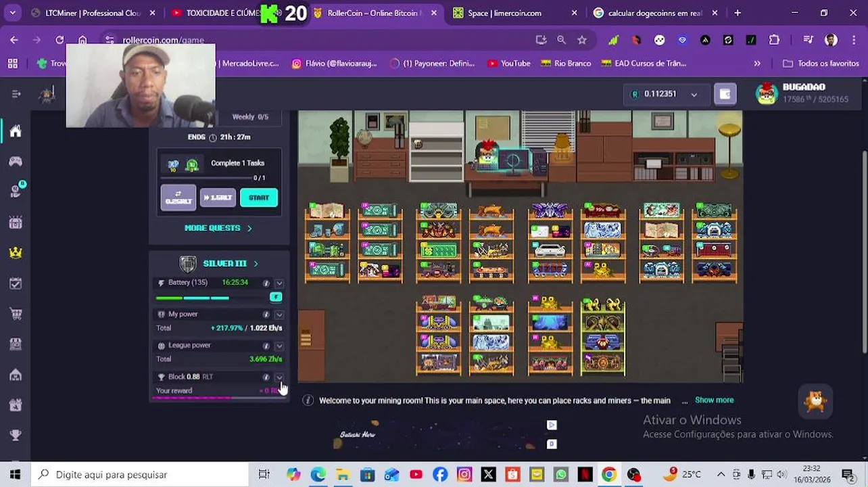The image size is (868, 487).
Task: Open the Facebook icon in the taskbar
Action: click(x=440, y=475)
